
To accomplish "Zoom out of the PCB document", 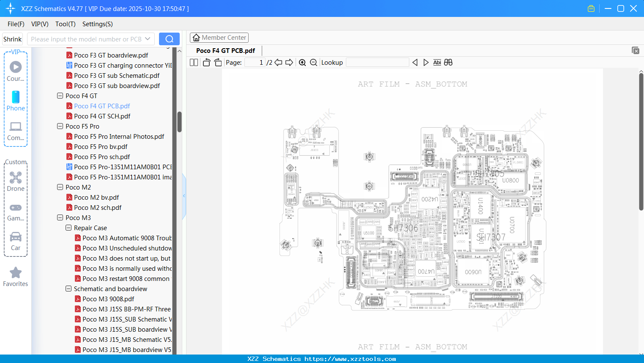I will [x=313, y=63].
